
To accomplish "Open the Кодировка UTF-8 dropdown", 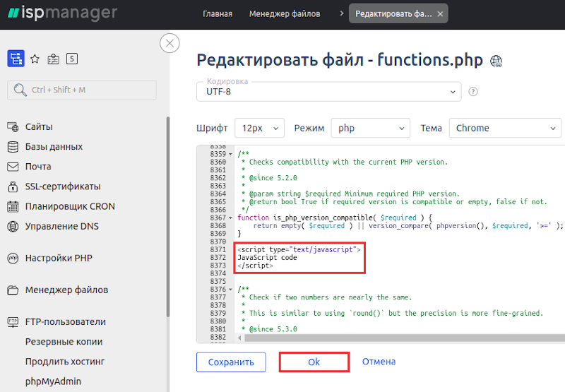I will click(x=328, y=92).
